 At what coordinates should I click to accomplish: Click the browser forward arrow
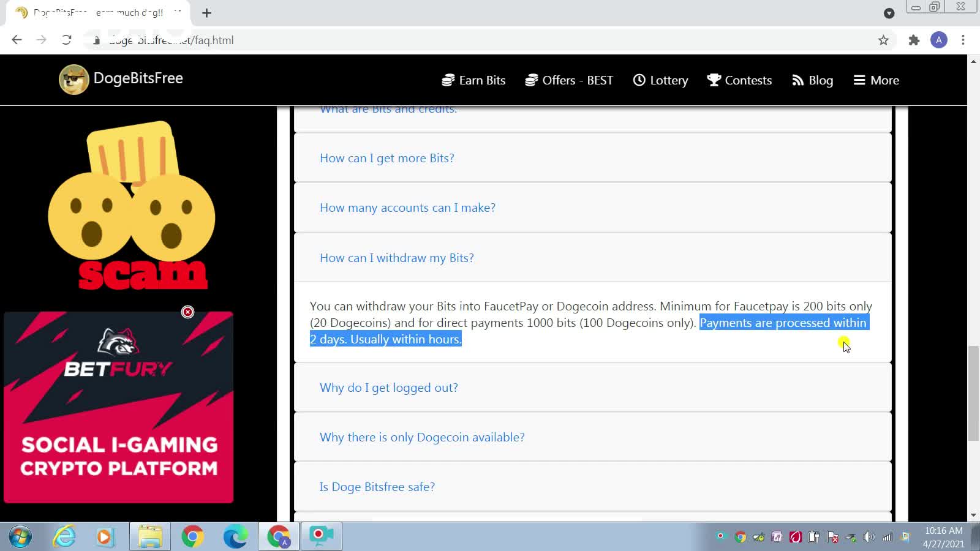tap(41, 40)
